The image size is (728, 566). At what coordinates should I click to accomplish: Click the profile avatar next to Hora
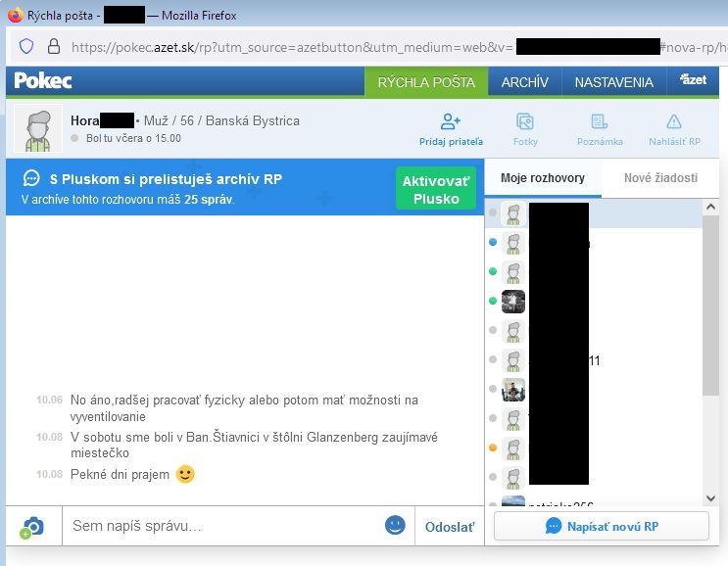click(38, 128)
